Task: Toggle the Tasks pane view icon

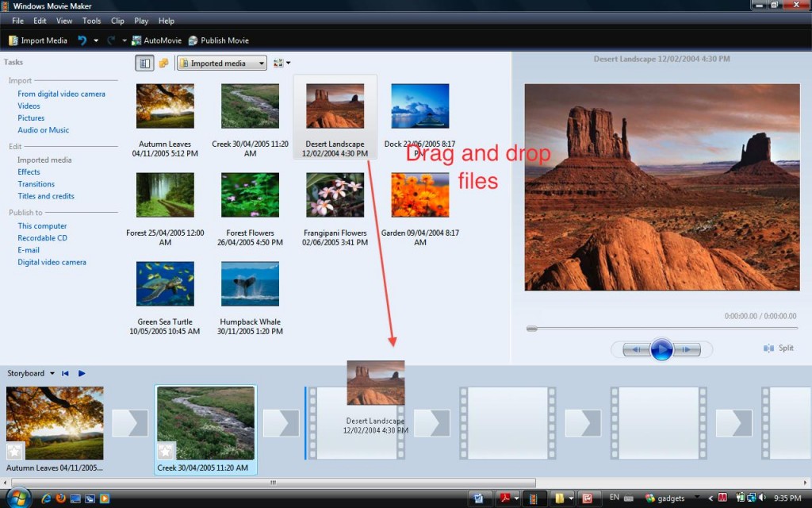Action: (x=144, y=63)
